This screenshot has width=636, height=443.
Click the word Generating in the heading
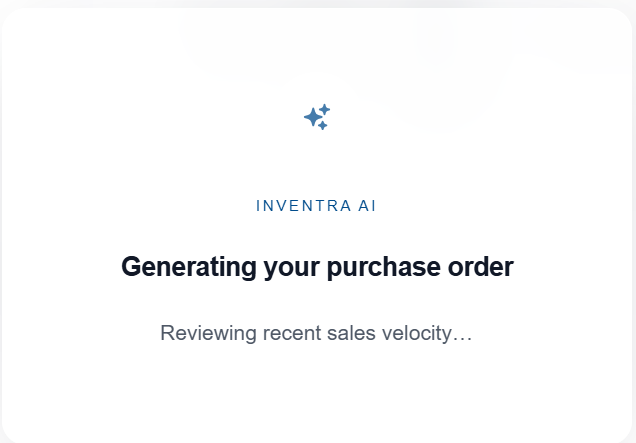coord(189,267)
